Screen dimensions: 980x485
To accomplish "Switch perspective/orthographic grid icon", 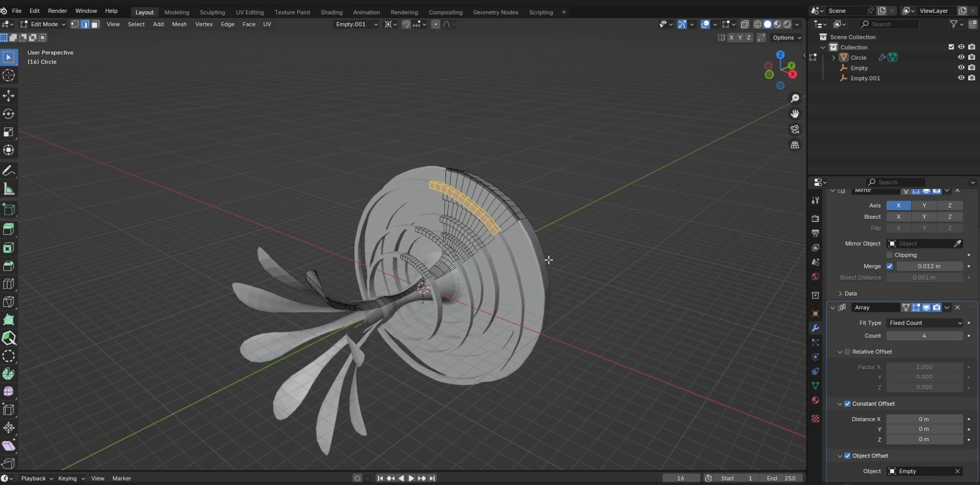I will pyautogui.click(x=795, y=145).
